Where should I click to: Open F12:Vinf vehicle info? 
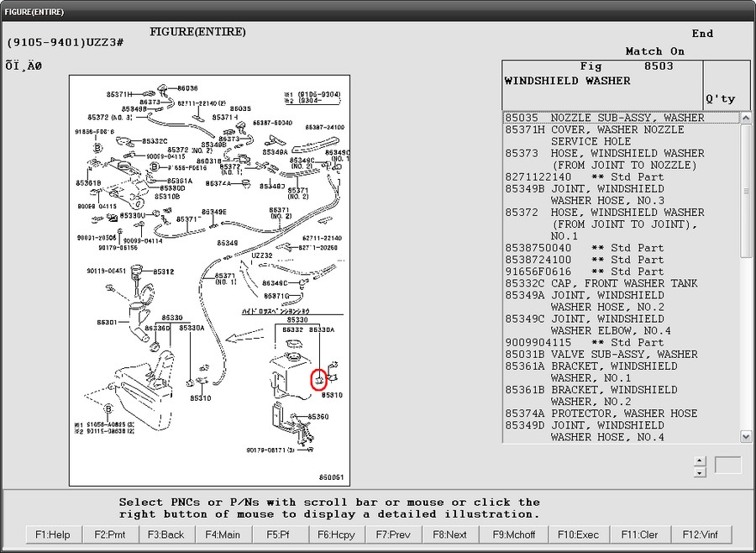pyautogui.click(x=701, y=535)
